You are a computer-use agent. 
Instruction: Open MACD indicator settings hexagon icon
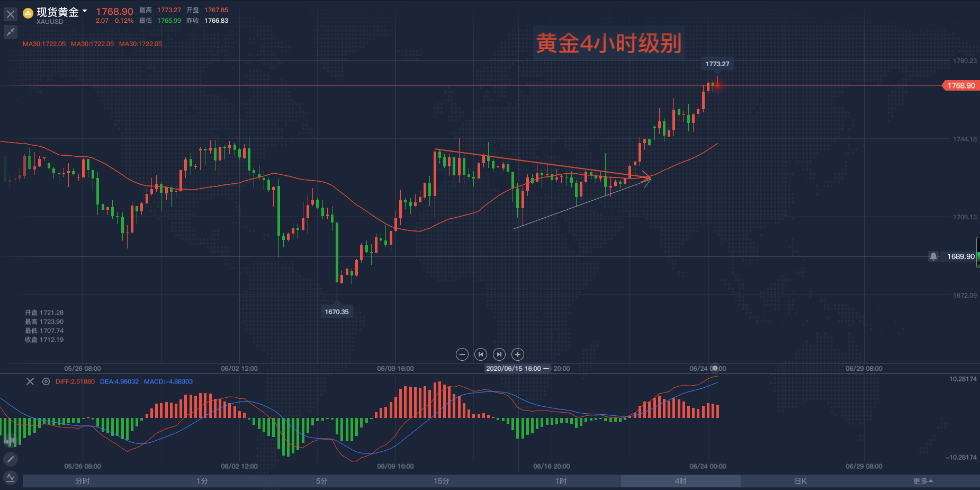46,381
